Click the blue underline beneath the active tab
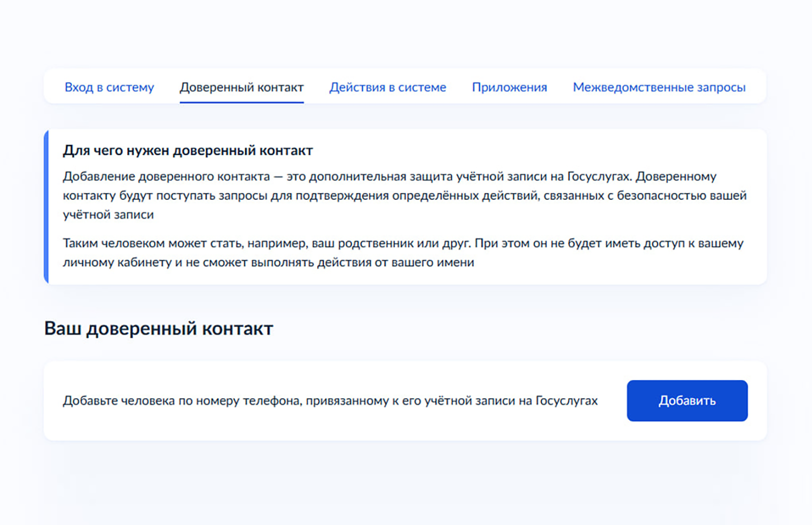 [241, 102]
